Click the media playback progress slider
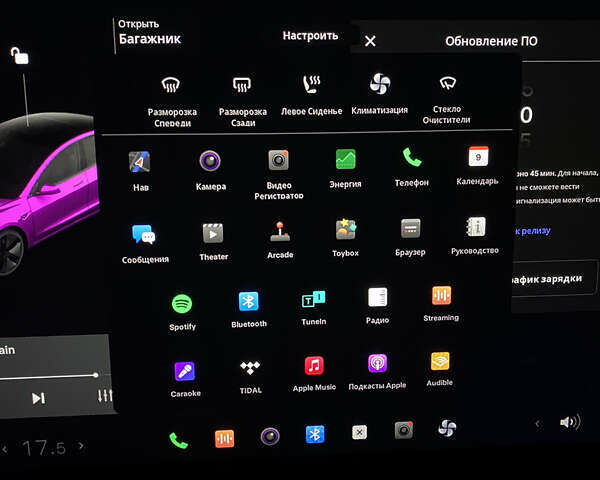Screen dimensions: 600x480 pos(49,377)
